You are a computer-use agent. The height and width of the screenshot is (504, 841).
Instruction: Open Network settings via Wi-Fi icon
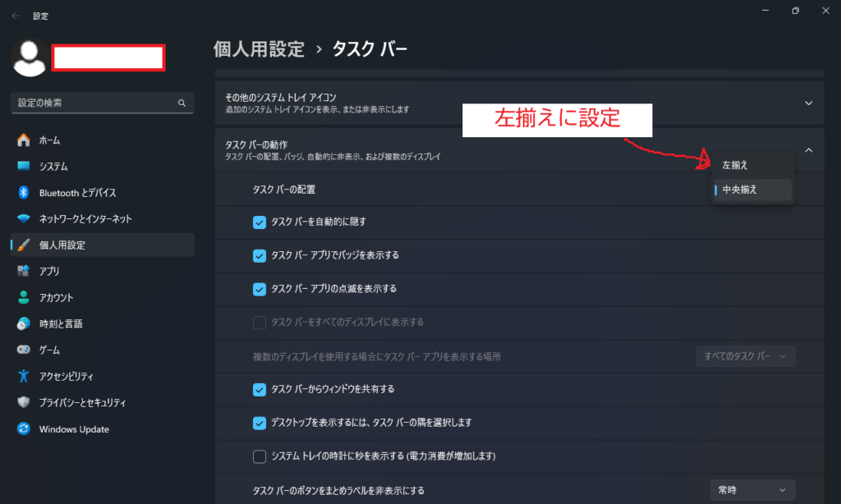click(x=24, y=219)
